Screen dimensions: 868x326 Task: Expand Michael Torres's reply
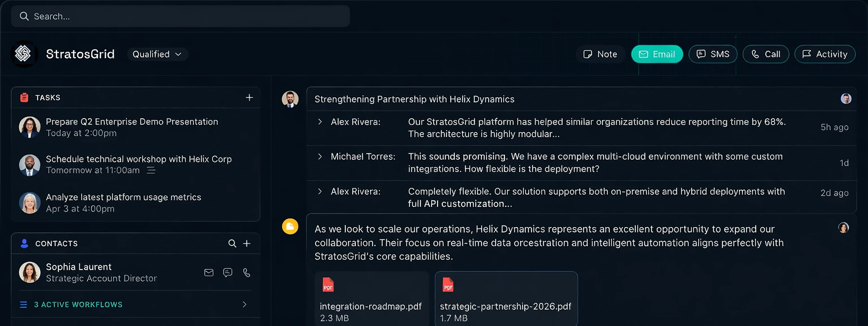pyautogui.click(x=320, y=156)
